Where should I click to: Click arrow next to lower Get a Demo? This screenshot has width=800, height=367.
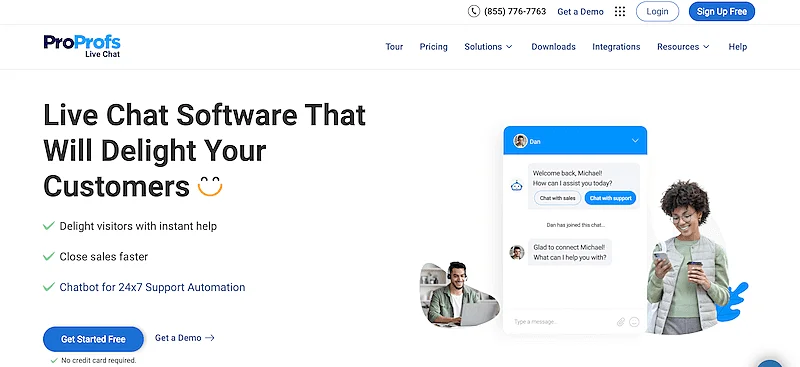coord(209,338)
